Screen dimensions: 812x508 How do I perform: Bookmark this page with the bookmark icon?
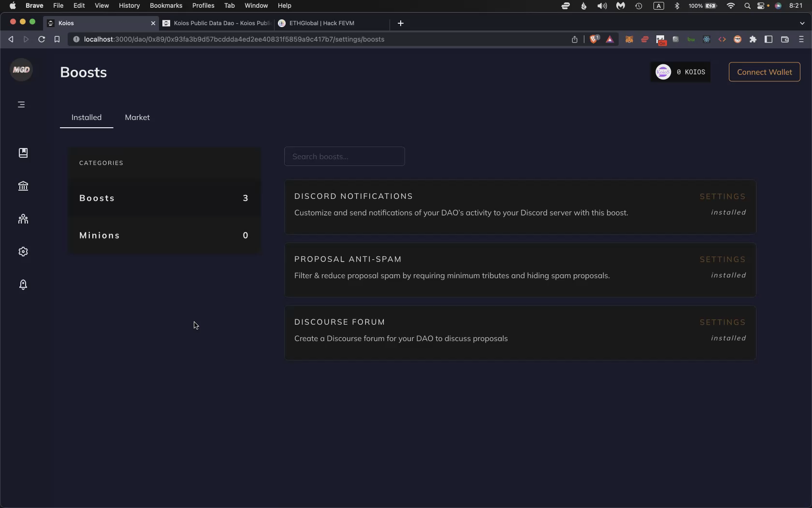(57, 39)
